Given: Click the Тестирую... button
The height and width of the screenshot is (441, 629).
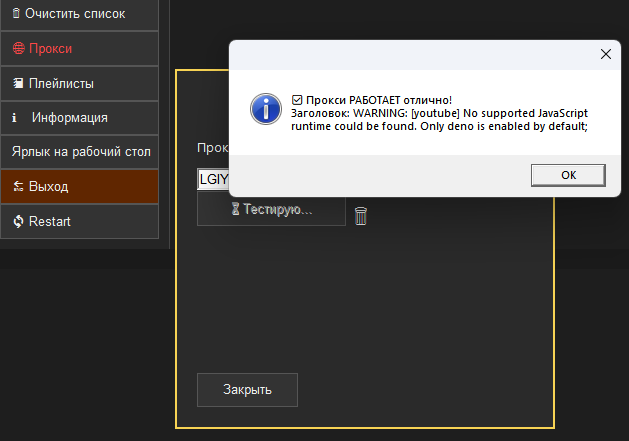Looking at the screenshot, I should (271, 209).
